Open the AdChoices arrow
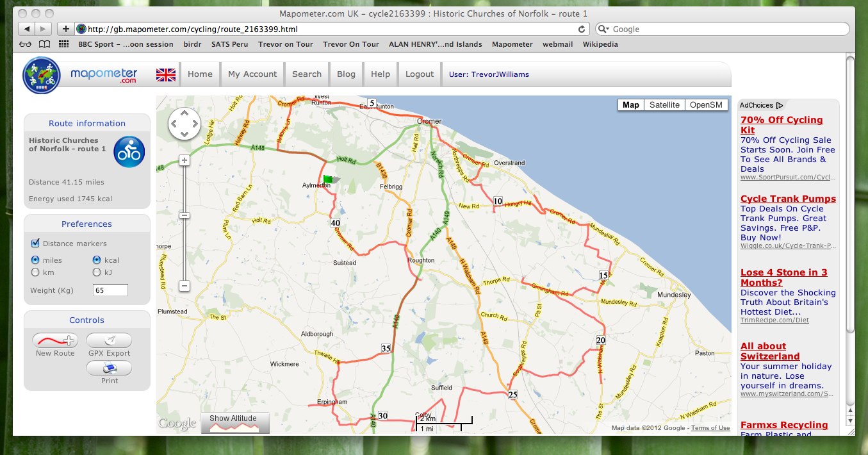Screen dimensions: 868x455 [x=780, y=105]
